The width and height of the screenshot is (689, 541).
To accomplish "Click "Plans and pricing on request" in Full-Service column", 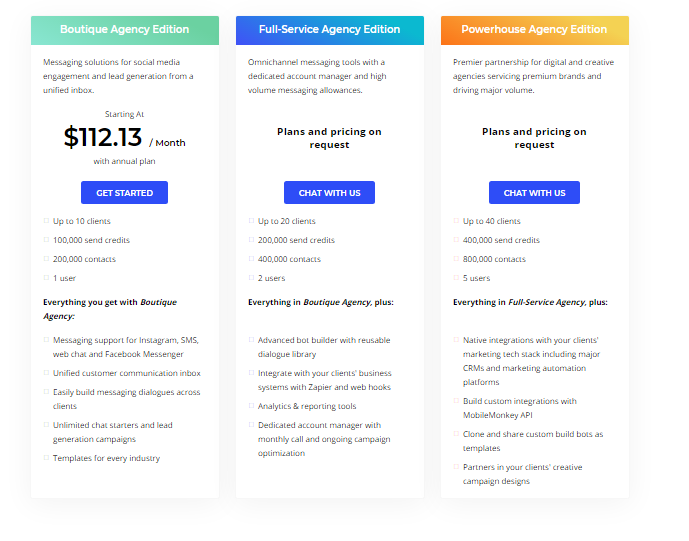I will pos(329,138).
